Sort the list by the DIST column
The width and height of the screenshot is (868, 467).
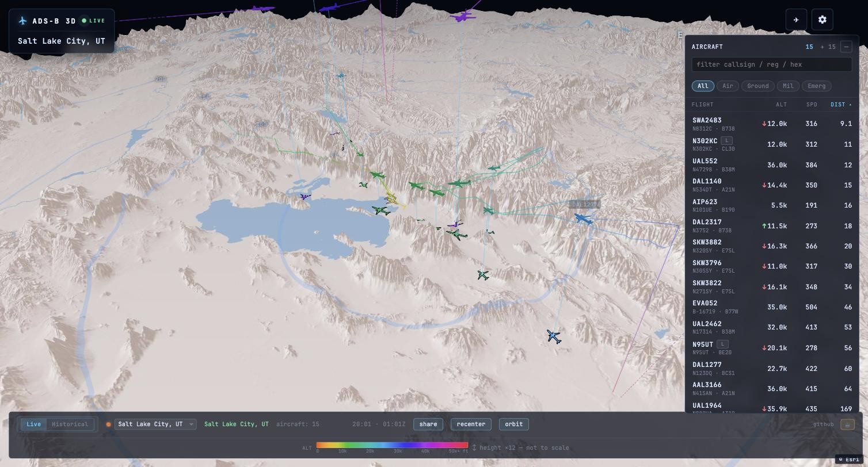point(841,105)
